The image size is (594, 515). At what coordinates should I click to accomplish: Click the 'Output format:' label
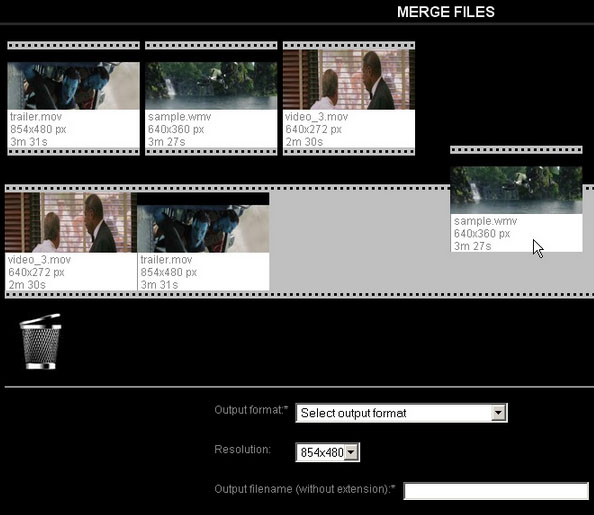pyautogui.click(x=251, y=410)
